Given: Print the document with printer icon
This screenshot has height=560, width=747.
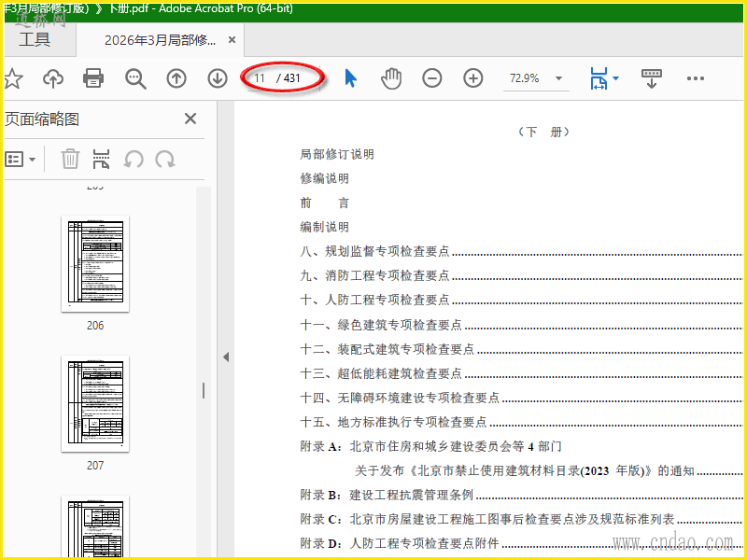Looking at the screenshot, I should point(92,78).
